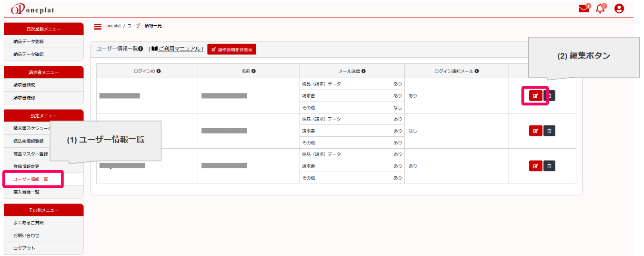Click info icon beside ログイン通知メール header
The width and height of the screenshot is (644, 256).
476,71
